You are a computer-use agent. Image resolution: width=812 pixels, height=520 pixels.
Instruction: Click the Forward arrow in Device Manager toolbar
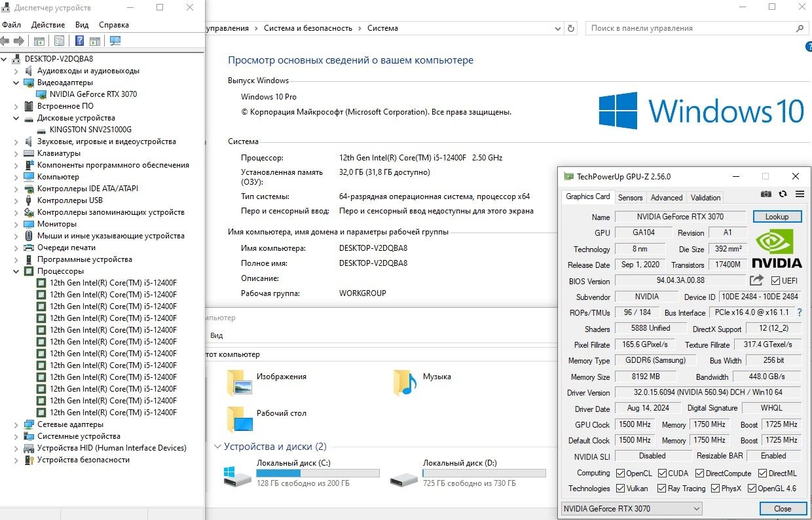(x=19, y=41)
